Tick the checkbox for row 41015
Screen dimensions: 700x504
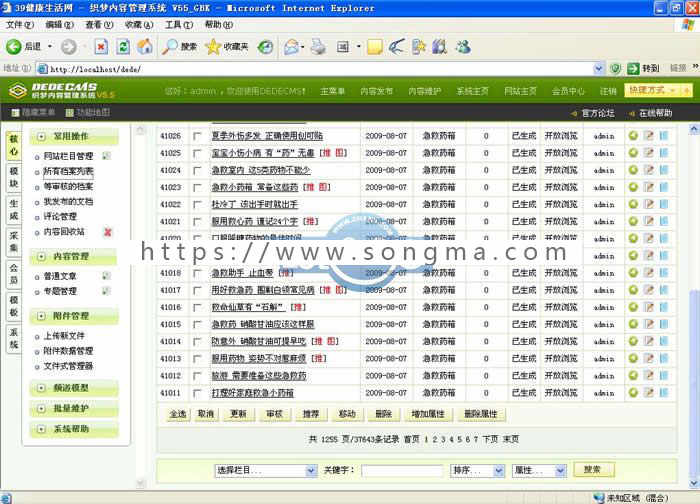click(x=197, y=325)
